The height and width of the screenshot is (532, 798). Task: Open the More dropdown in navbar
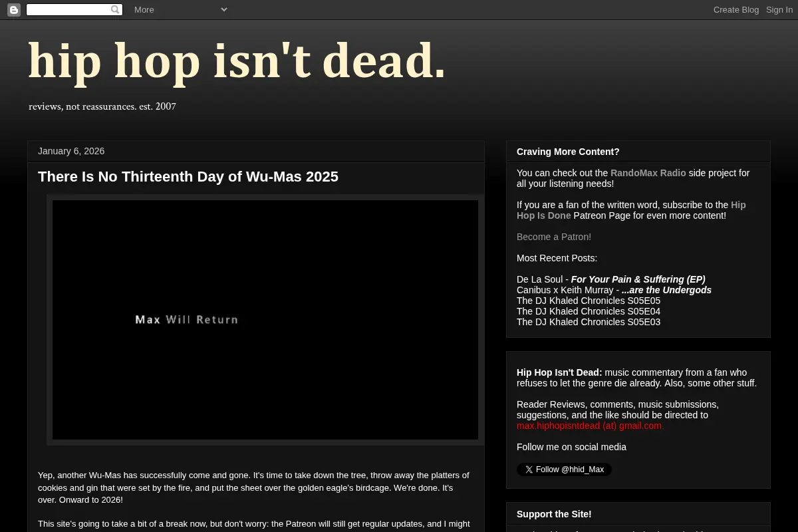point(180,9)
